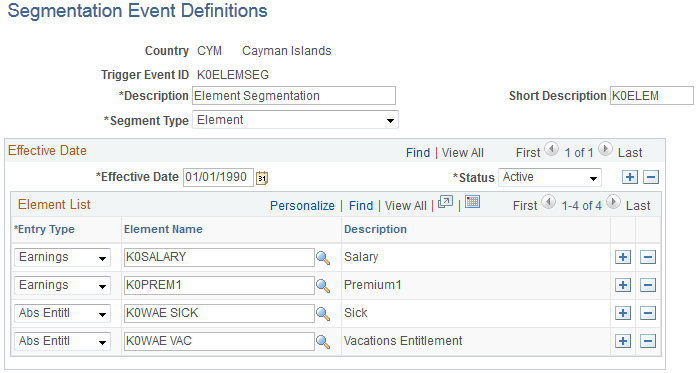Viewport: 697px width, 373px height.
Task: Edit the K0PREM1 element name field
Action: pyautogui.click(x=219, y=285)
